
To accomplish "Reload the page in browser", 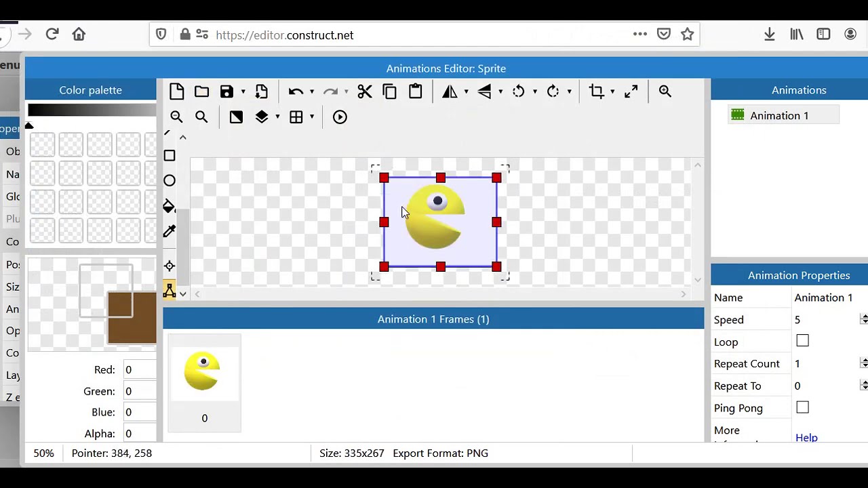I will 52,34.
